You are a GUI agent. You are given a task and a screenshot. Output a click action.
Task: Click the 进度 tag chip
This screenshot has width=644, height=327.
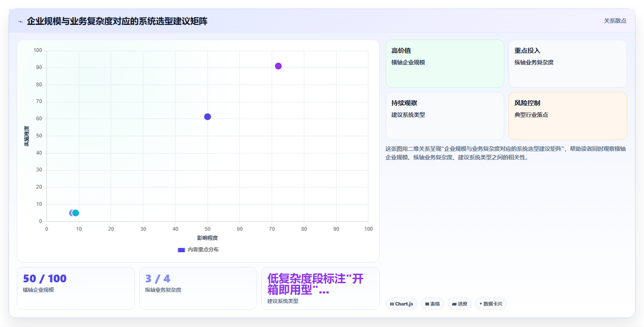(x=459, y=304)
